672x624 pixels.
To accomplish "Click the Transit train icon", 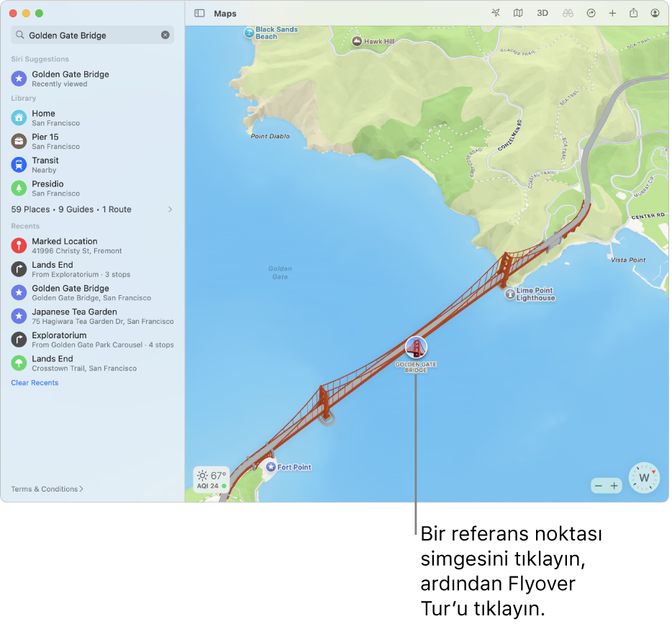I will click(19, 165).
